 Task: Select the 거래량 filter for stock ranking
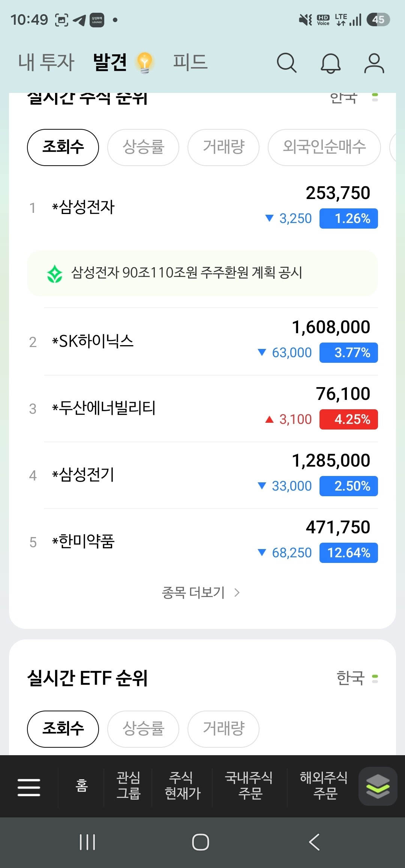223,147
